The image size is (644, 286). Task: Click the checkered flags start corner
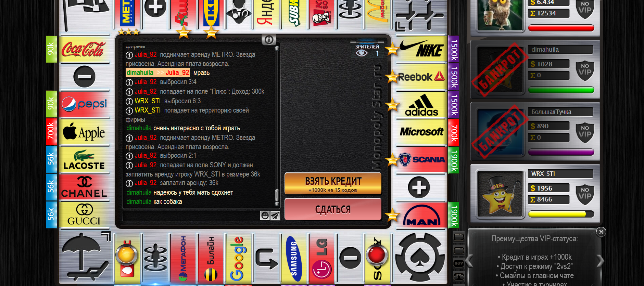pos(86,15)
